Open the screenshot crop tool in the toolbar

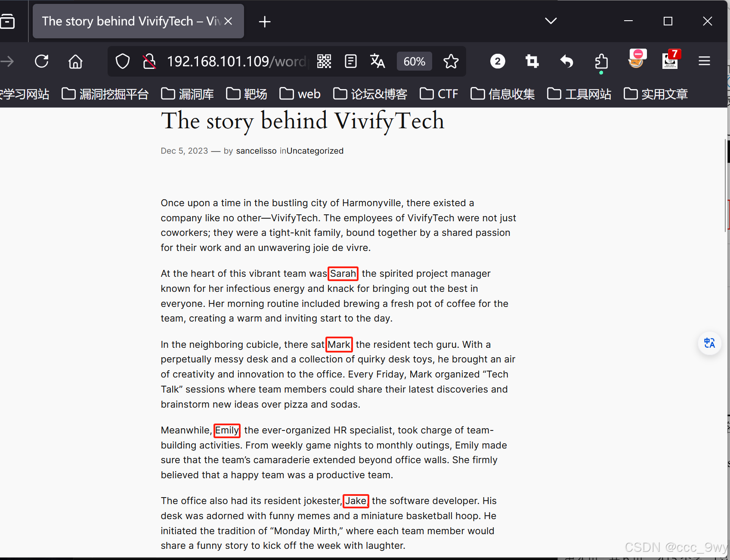[532, 61]
